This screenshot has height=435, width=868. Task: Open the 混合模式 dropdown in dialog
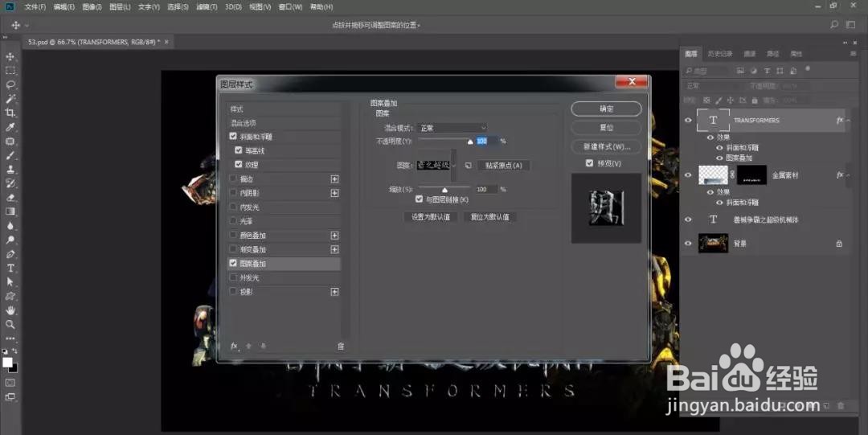(452, 128)
